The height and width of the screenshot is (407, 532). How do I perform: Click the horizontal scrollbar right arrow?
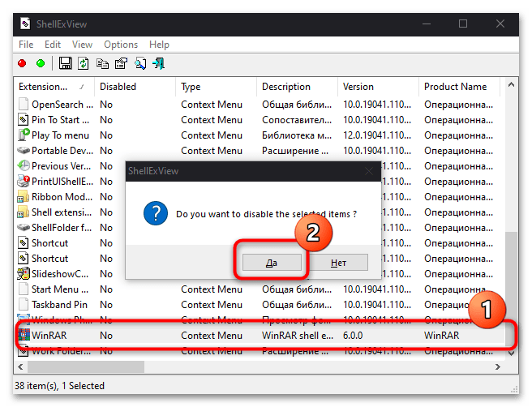[498, 366]
